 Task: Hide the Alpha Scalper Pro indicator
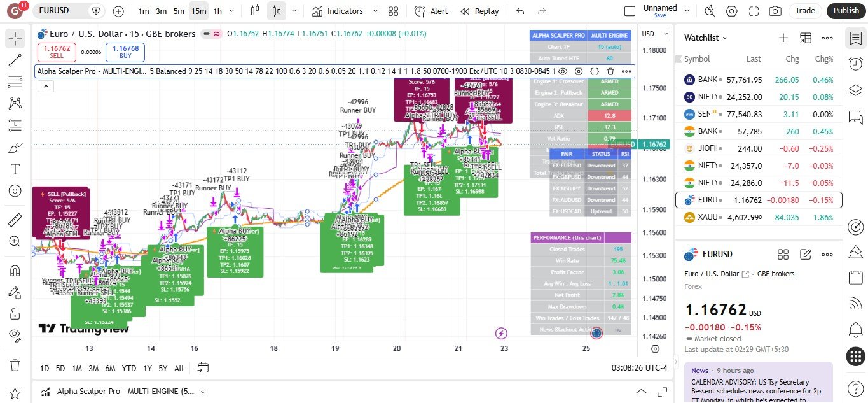point(563,71)
